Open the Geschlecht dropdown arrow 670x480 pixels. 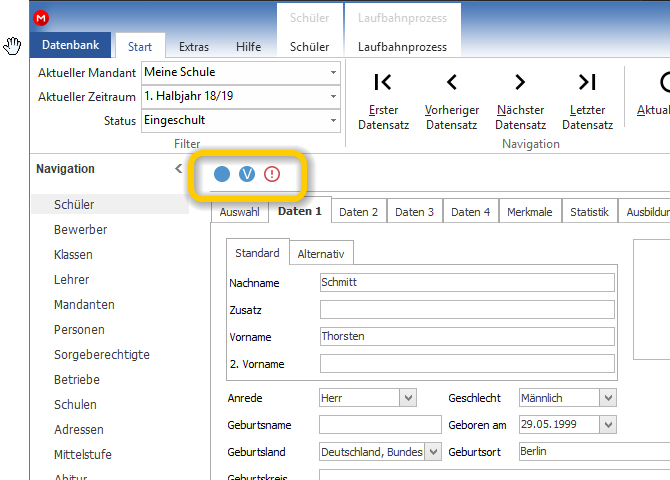tap(608, 398)
